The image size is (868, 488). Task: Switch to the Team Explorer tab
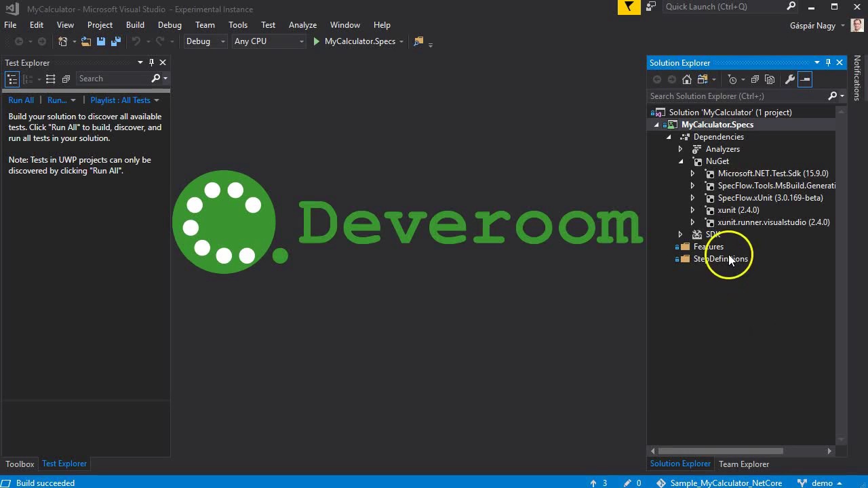coord(744,464)
